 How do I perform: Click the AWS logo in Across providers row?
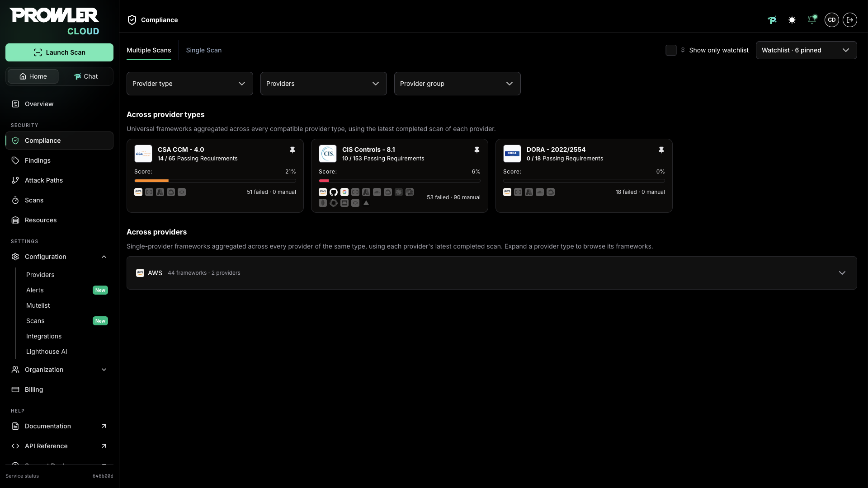click(x=140, y=273)
